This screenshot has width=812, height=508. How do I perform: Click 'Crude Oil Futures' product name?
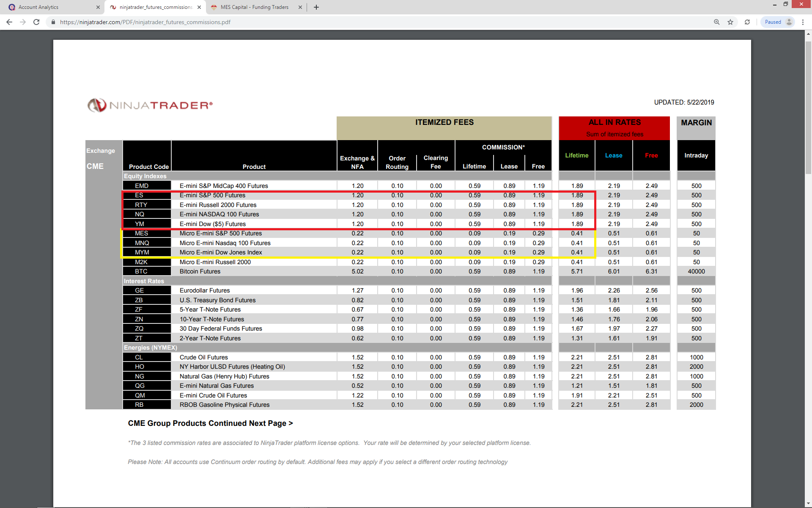(x=204, y=357)
